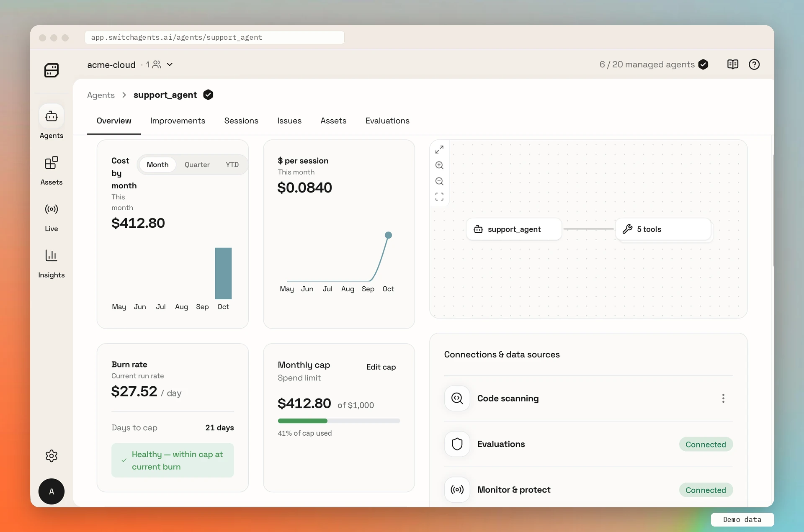804x532 pixels.
Task: Click the managed agents verified badge
Action: click(703, 64)
